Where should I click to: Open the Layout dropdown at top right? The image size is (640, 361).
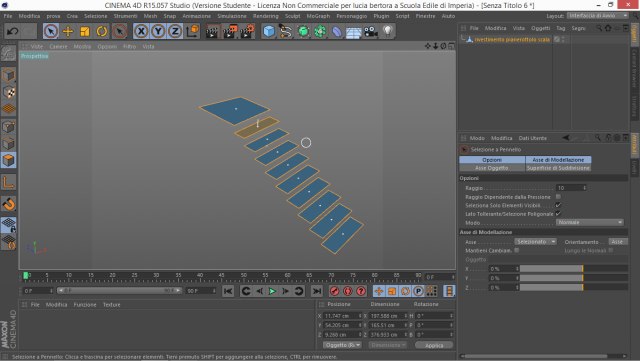[x=598, y=16]
